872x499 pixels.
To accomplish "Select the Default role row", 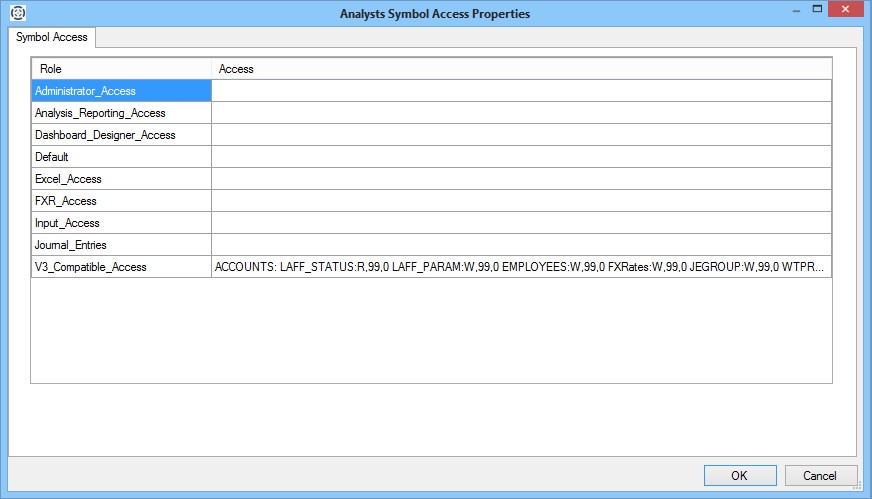I will (121, 157).
